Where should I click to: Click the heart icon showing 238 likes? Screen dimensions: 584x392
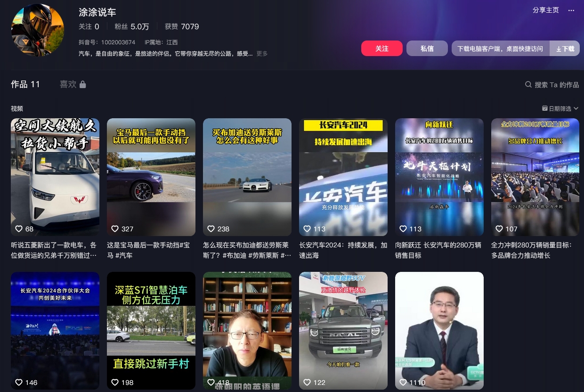click(211, 229)
